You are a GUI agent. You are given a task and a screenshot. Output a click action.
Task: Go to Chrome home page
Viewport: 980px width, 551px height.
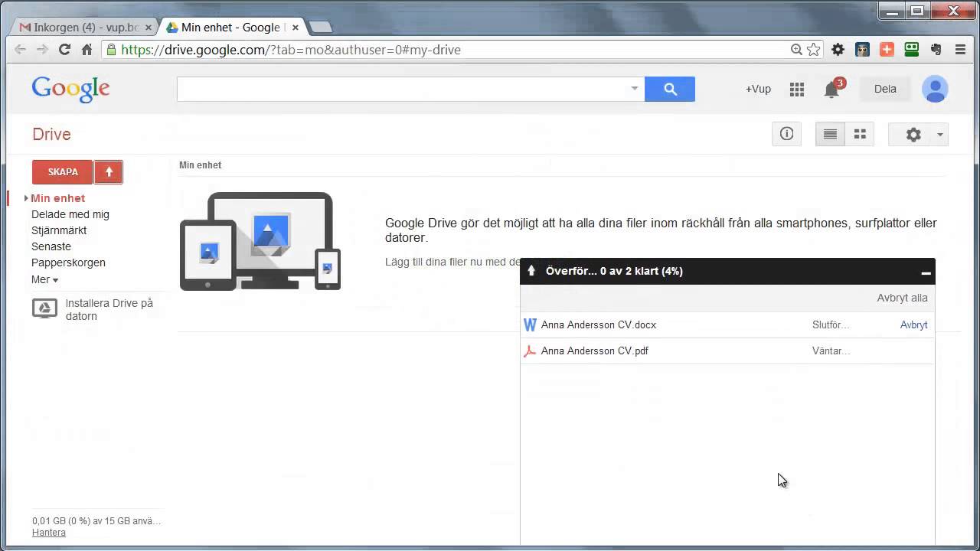87,50
